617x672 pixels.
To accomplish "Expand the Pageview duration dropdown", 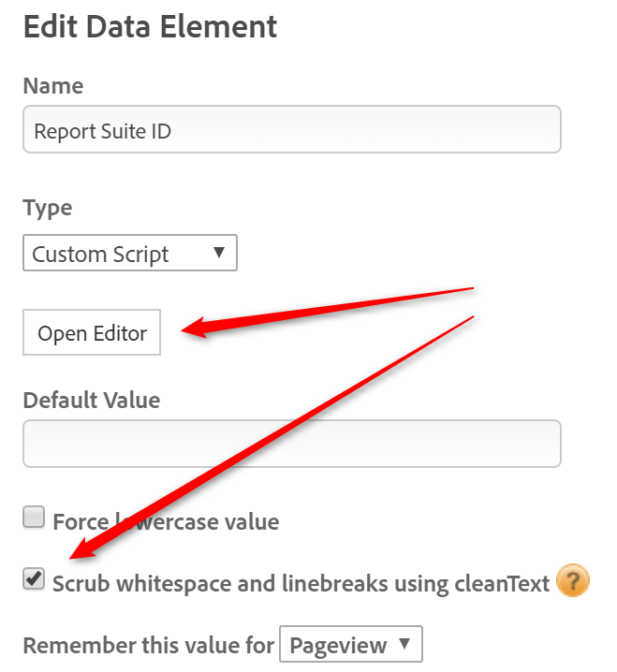I will (348, 645).
